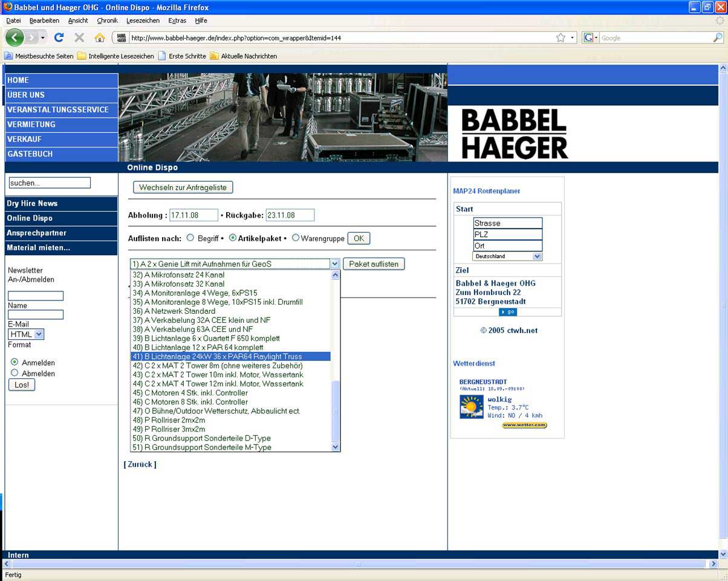
Task: Choose 48) P Rollriser 2mx2m option
Action: tap(231, 420)
